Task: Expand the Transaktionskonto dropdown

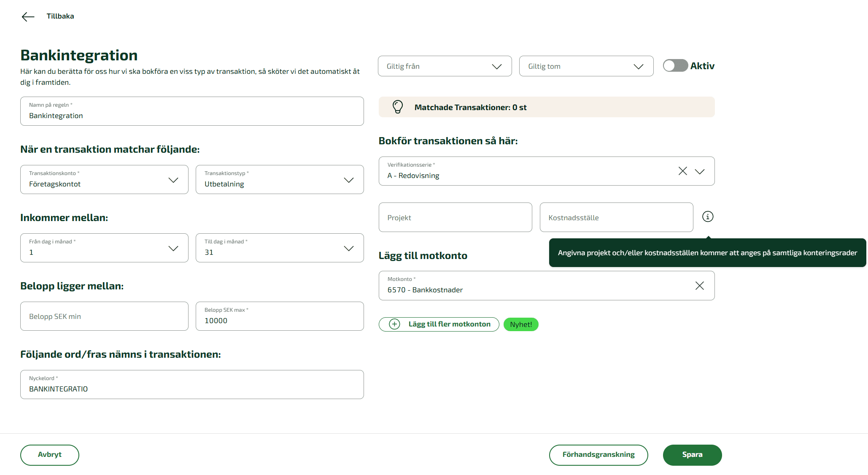Action: (173, 180)
